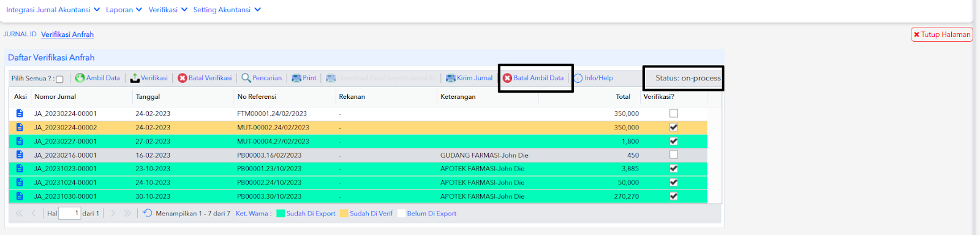Uncheck Verifikasi box for JA_20230224-00002

coord(674,127)
